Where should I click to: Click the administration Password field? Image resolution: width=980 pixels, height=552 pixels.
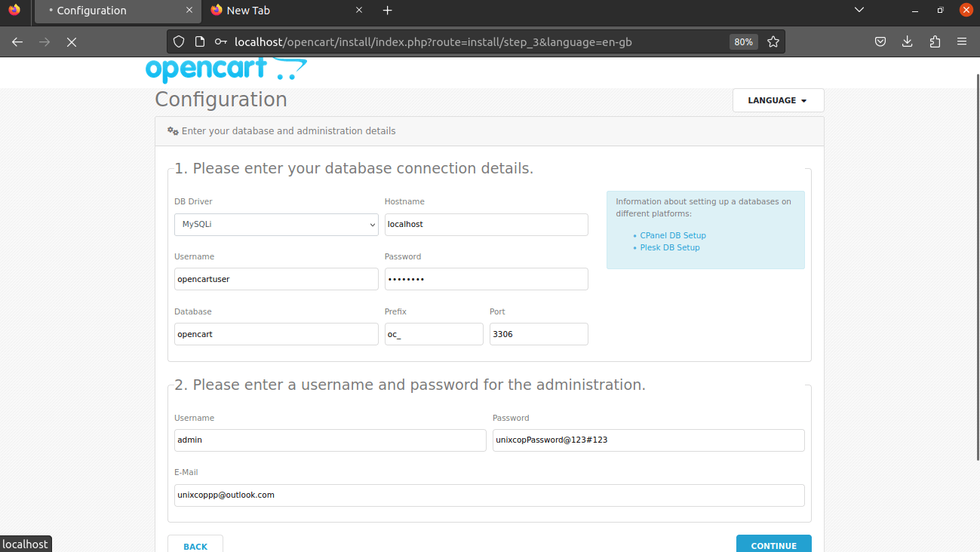tap(648, 440)
